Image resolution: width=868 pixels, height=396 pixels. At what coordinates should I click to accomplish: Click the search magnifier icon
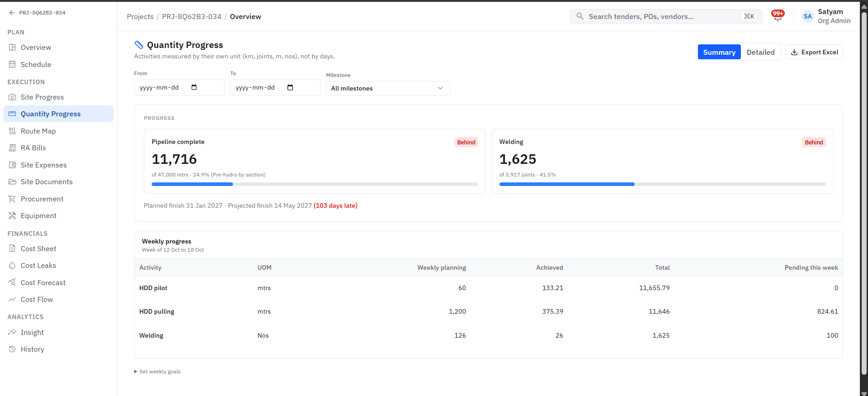tap(580, 16)
